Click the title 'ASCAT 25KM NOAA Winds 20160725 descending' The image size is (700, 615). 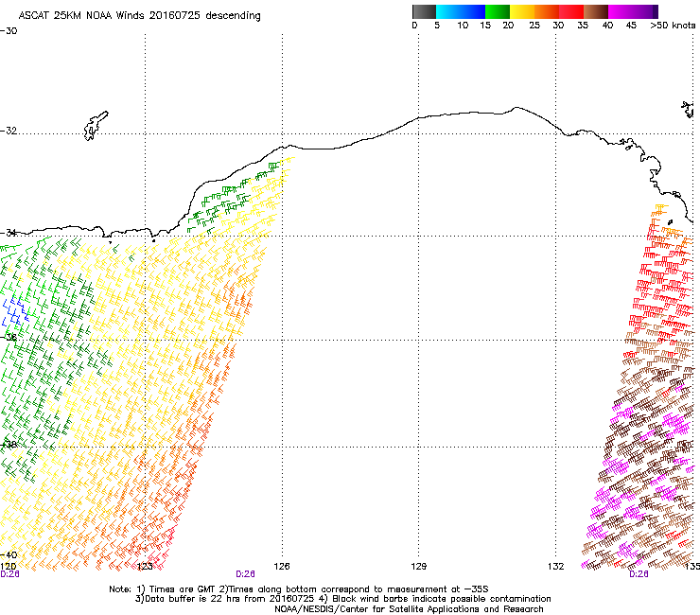(x=140, y=16)
